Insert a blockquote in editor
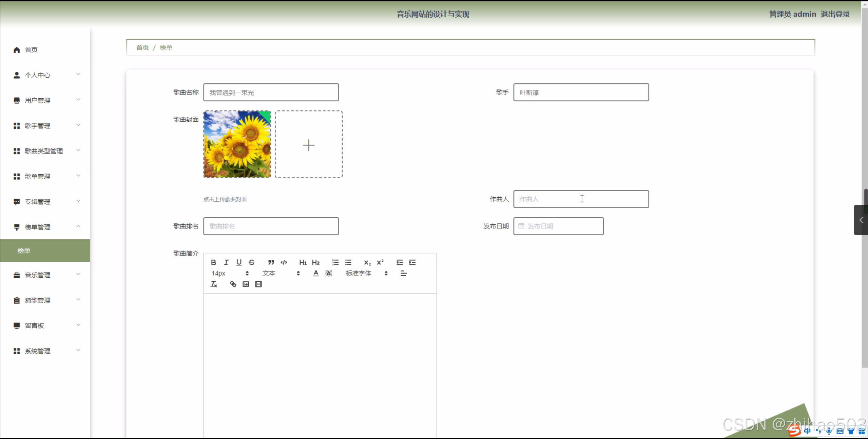 (x=271, y=262)
